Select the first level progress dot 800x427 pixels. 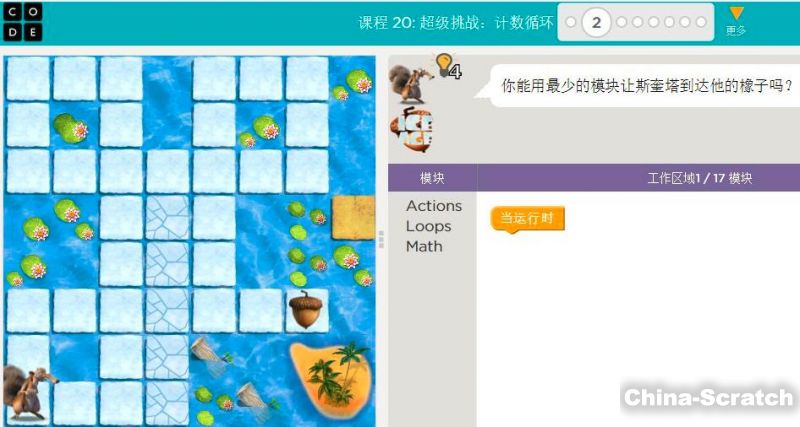571,22
